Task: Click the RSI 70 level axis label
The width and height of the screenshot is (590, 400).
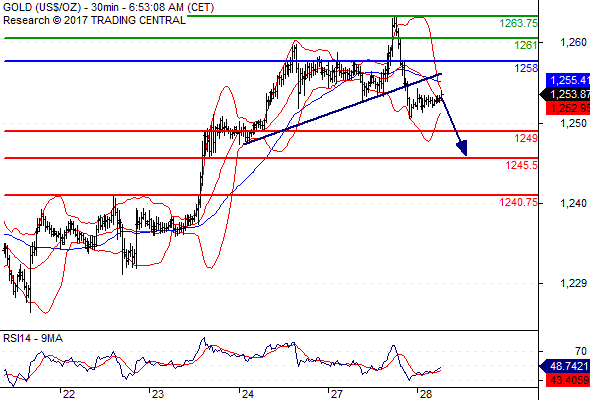Action: 581,351
